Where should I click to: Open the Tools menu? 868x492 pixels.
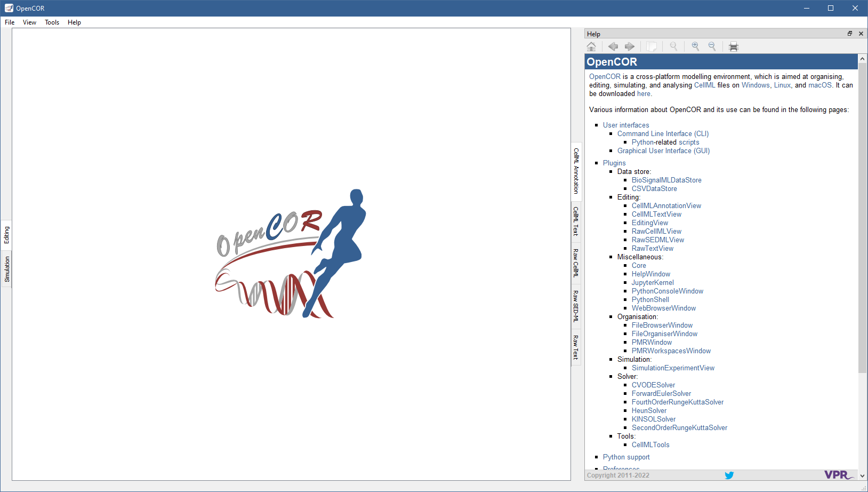tap(52, 22)
